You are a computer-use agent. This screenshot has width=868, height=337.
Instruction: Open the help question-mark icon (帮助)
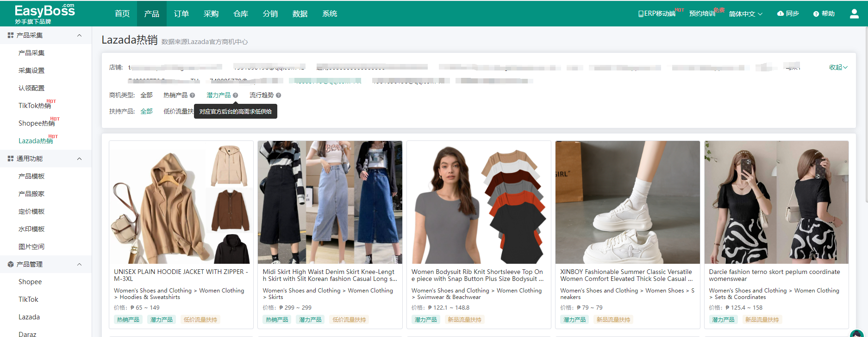pyautogui.click(x=816, y=14)
